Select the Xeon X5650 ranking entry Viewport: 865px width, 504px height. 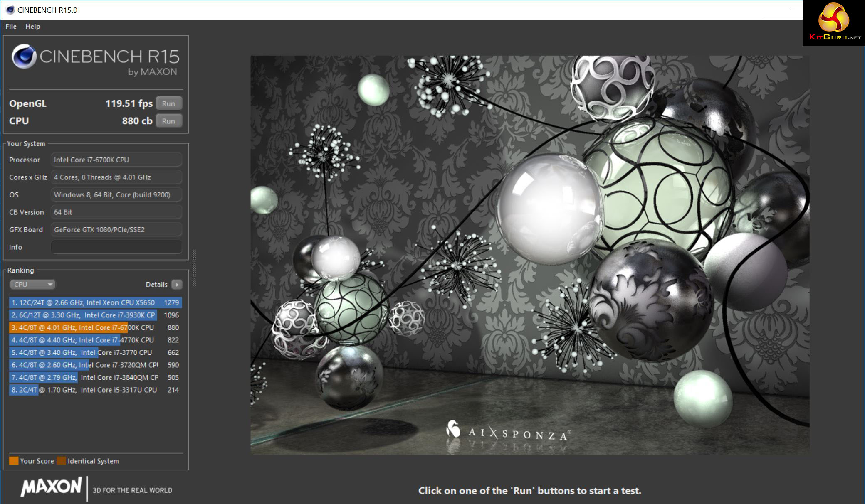[95, 302]
